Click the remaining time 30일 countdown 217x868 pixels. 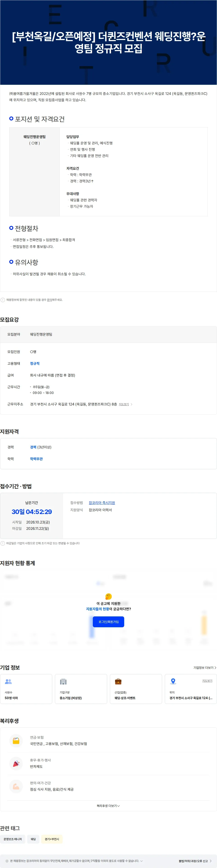click(32, 512)
